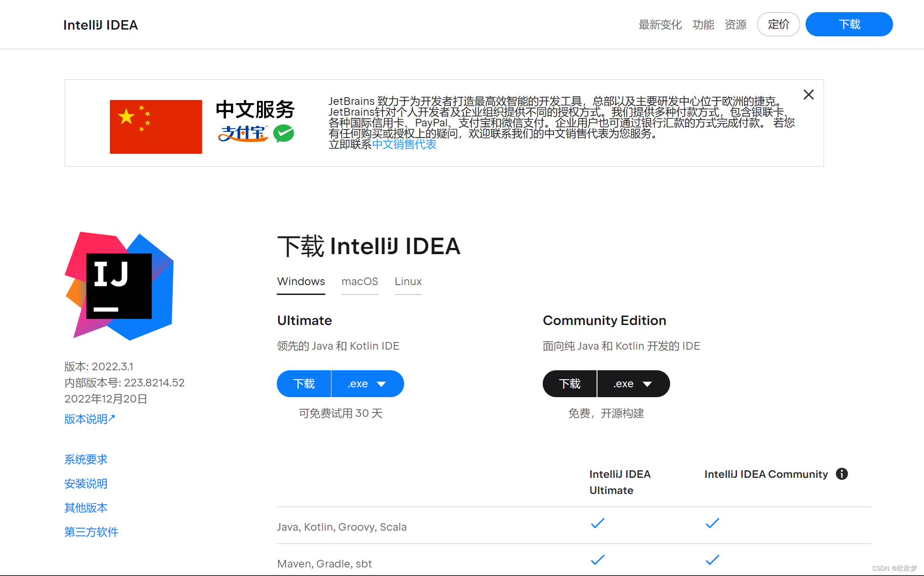
Task: Click Community checkmark in Maven, Gradle row
Action: [x=712, y=560]
